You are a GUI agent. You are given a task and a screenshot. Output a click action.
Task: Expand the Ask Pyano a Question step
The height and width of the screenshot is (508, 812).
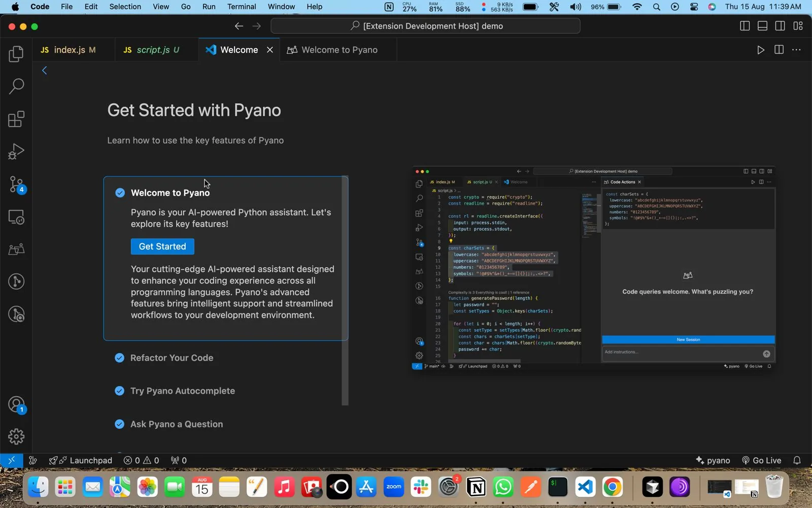point(177,424)
